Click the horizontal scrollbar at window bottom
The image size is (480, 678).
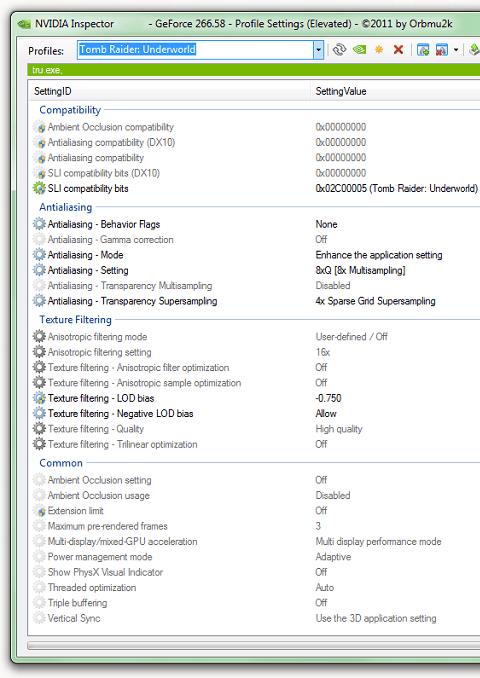254,646
